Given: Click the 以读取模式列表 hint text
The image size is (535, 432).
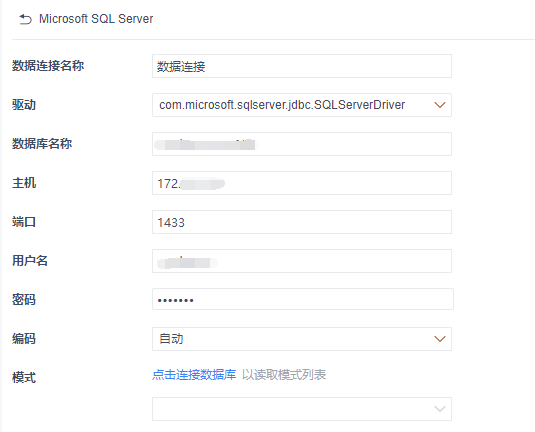Looking at the screenshot, I should (284, 375).
